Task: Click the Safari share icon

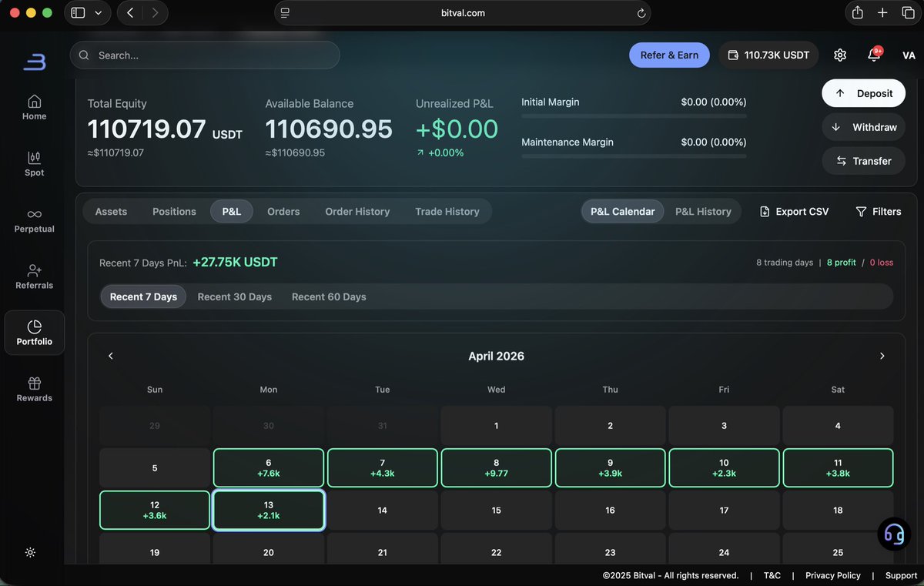Action: tap(857, 12)
